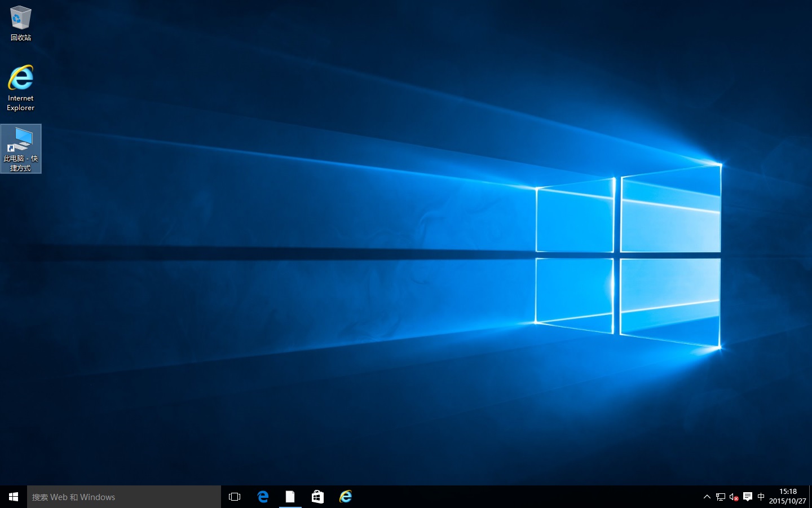Open the Windows Start menu
The width and height of the screenshot is (812, 508).
pos(14,497)
